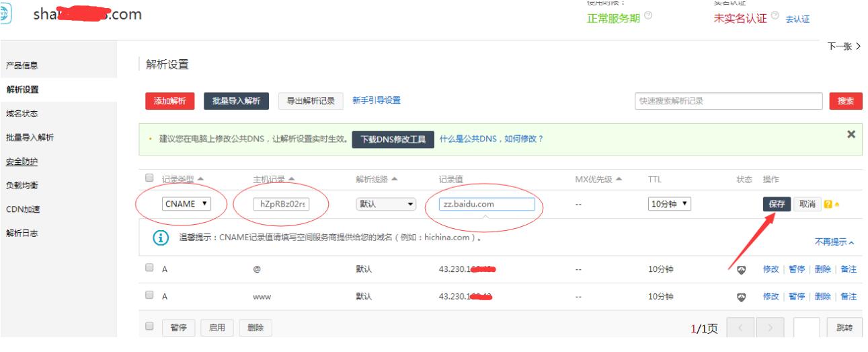This screenshot has width=868, height=352.
Task: Open 安全防护 in the sidebar
Action: tap(22, 162)
